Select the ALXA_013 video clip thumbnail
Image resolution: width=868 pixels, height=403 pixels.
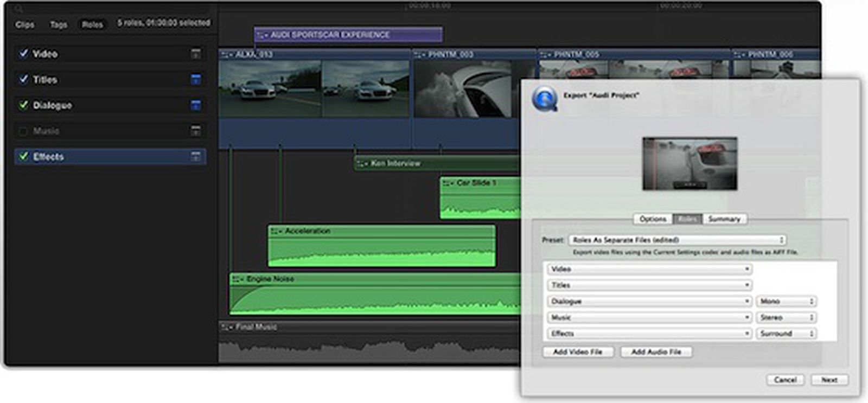[314, 88]
